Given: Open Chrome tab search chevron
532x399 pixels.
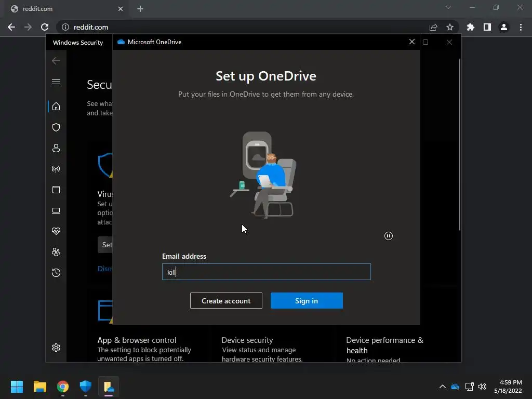Looking at the screenshot, I should pos(448,7).
